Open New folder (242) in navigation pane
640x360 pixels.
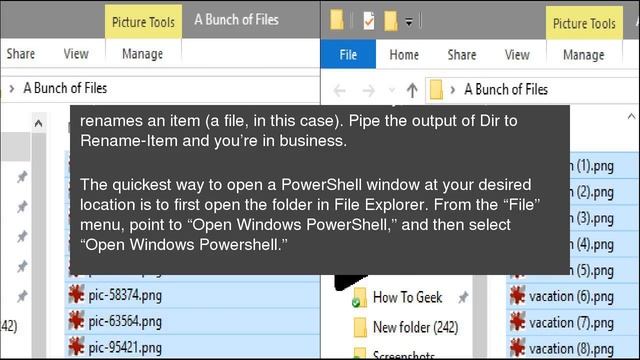coord(416,327)
